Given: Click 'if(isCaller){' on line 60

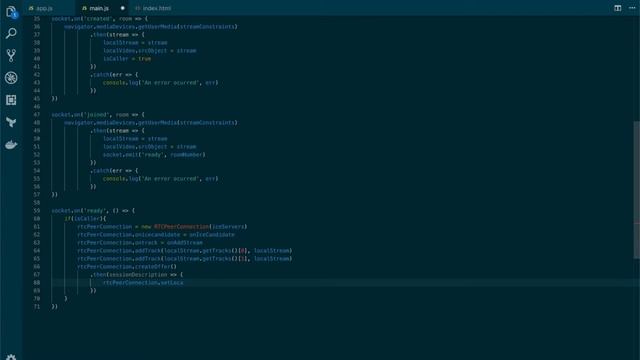Looking at the screenshot, I should tap(85, 219).
